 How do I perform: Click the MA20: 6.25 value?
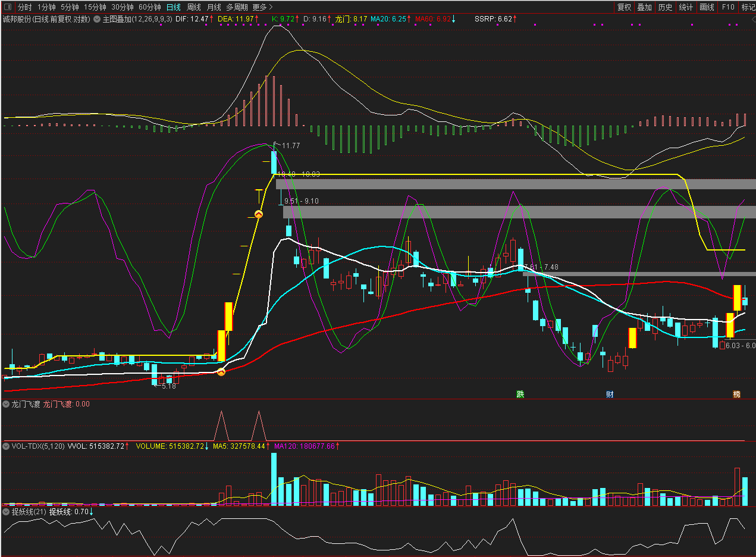coord(388,19)
